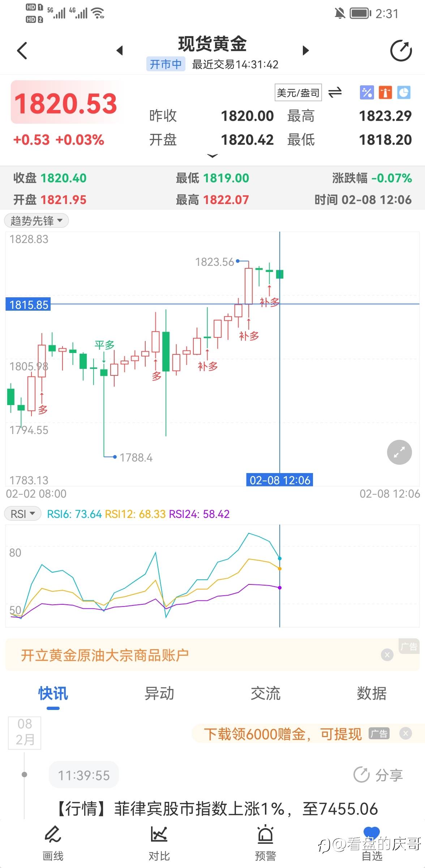
Task: Open the blue pie chart icon
Action: [404, 93]
